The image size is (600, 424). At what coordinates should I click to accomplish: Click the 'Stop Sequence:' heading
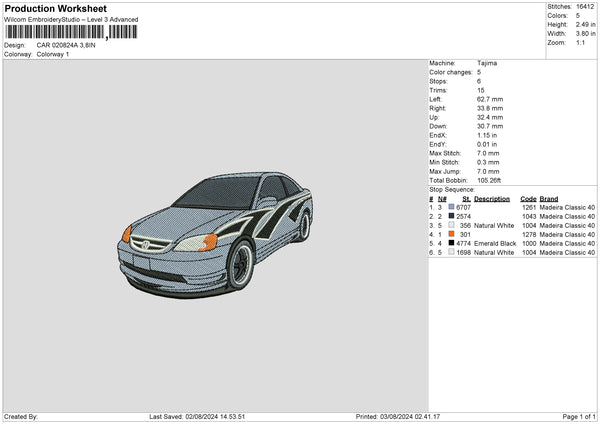point(452,190)
